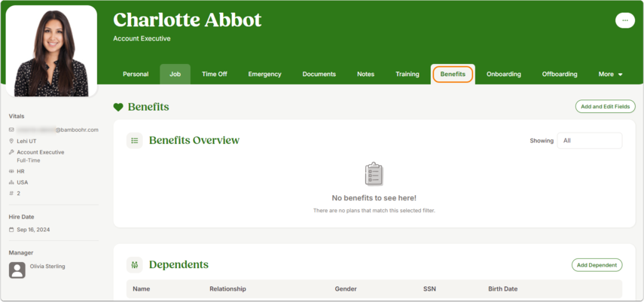This screenshot has width=644, height=302.
Task: Open the three-dot actions menu
Action: click(624, 20)
